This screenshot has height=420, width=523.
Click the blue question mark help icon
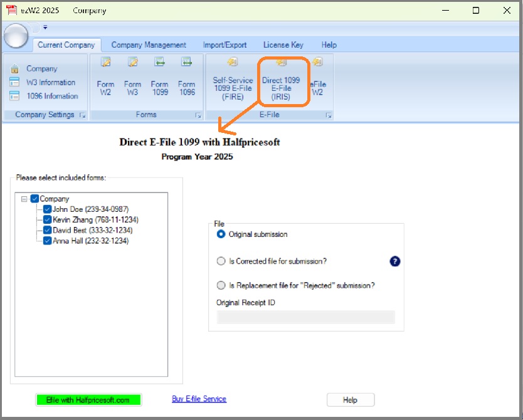[x=395, y=261]
